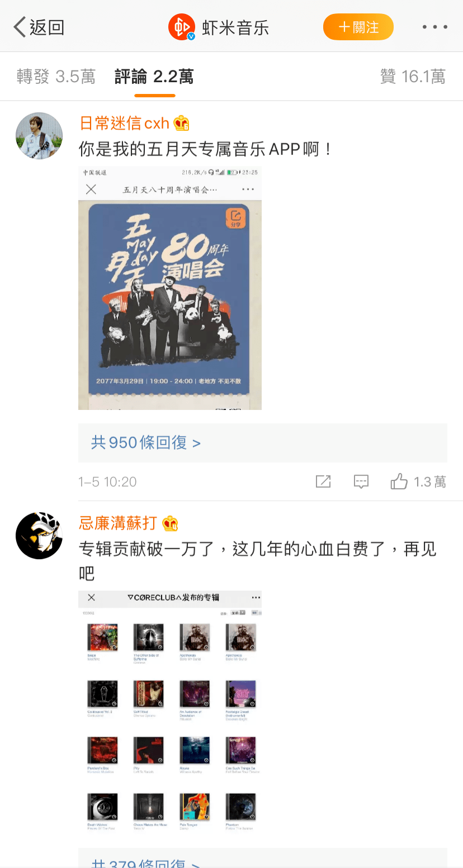Open 忌廉溝蘇打's profile avatar
463x868 pixels.
[x=39, y=535]
